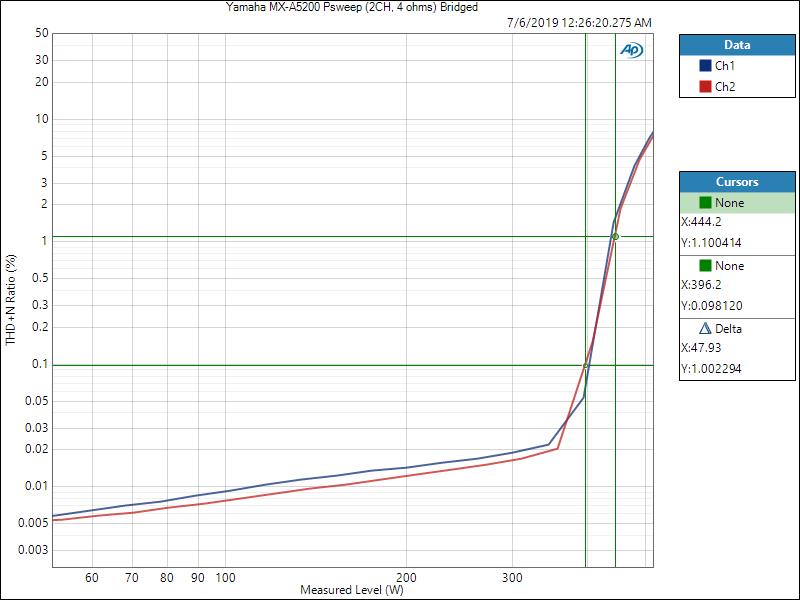Select the highlighted first None cursor row
This screenshot has height=600, width=800.
coord(736,203)
